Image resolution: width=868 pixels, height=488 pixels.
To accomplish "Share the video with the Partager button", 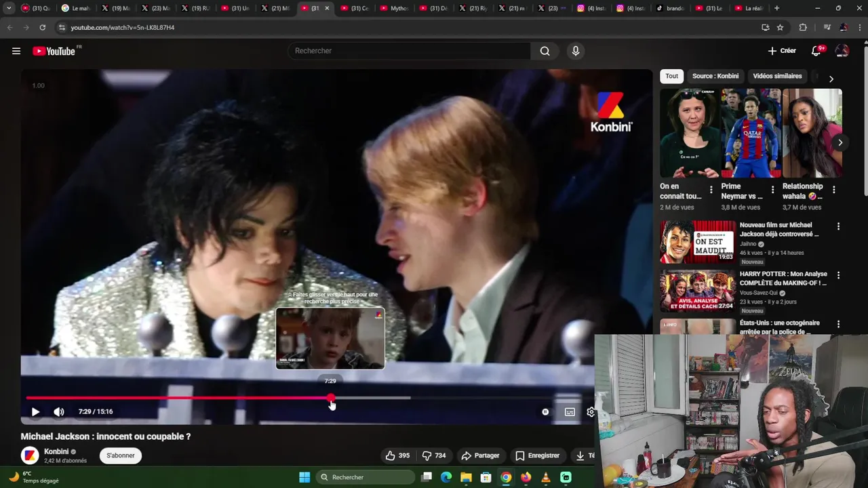I will click(x=480, y=455).
